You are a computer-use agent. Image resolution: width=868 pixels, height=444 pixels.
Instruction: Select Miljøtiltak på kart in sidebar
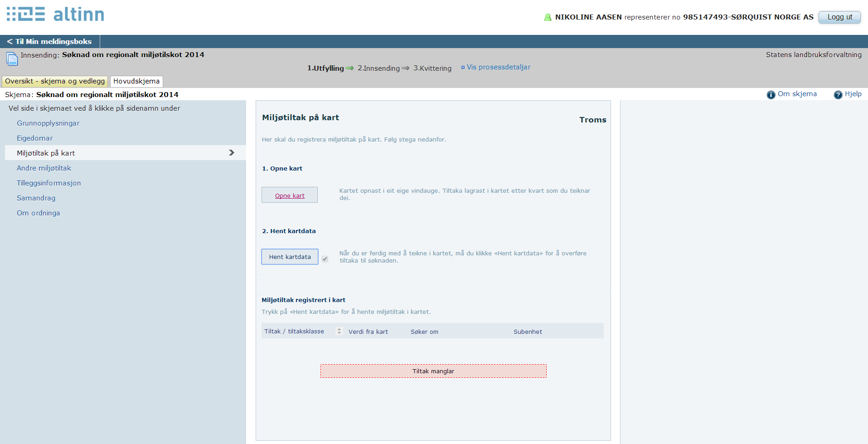point(125,153)
